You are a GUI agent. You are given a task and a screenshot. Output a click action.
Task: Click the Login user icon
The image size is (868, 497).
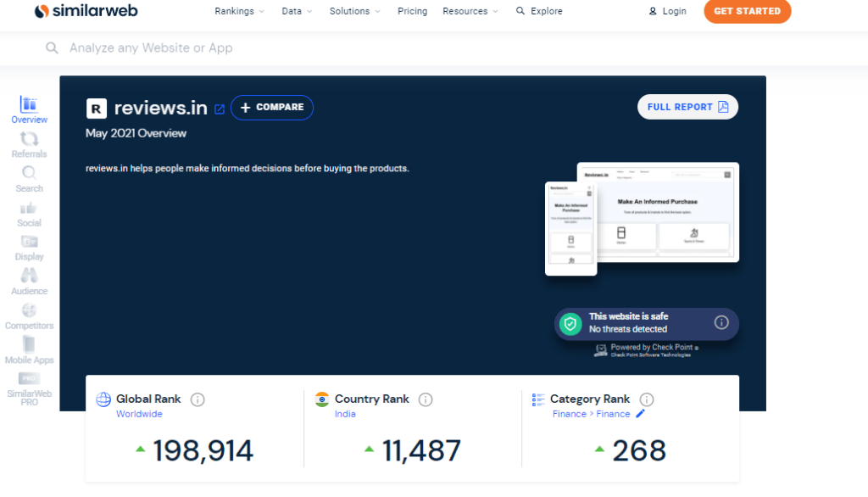pos(653,11)
